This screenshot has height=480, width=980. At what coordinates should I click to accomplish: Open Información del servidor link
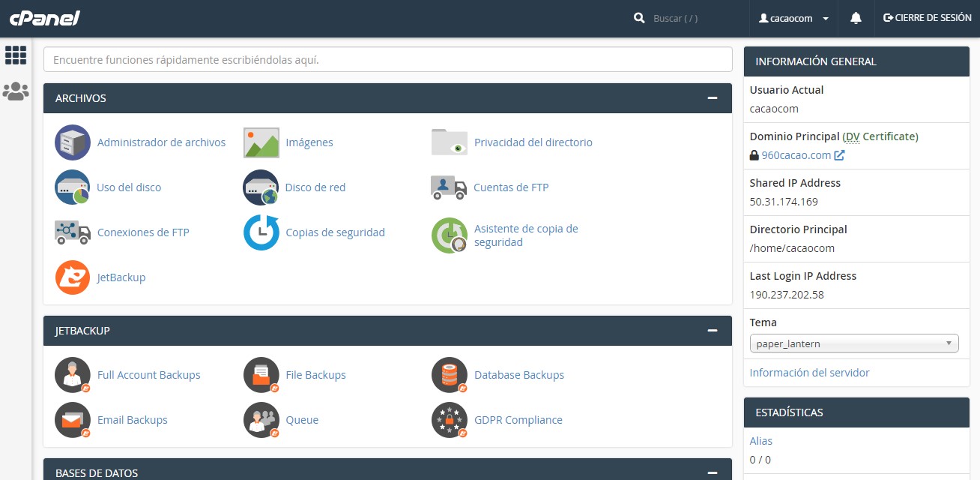[810, 373]
